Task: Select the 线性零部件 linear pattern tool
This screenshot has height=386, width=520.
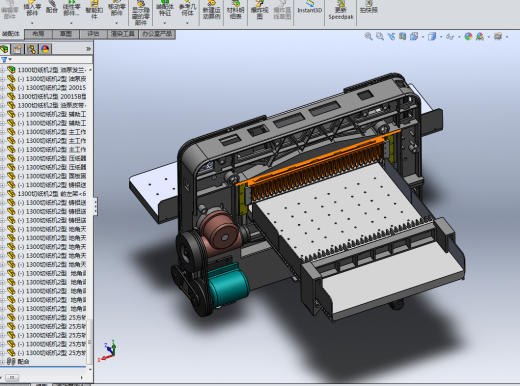Action: pos(71,9)
